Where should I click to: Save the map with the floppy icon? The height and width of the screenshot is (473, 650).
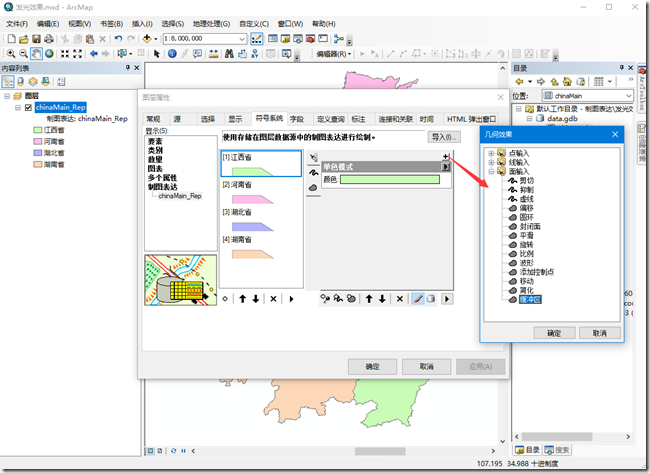[x=36, y=39]
